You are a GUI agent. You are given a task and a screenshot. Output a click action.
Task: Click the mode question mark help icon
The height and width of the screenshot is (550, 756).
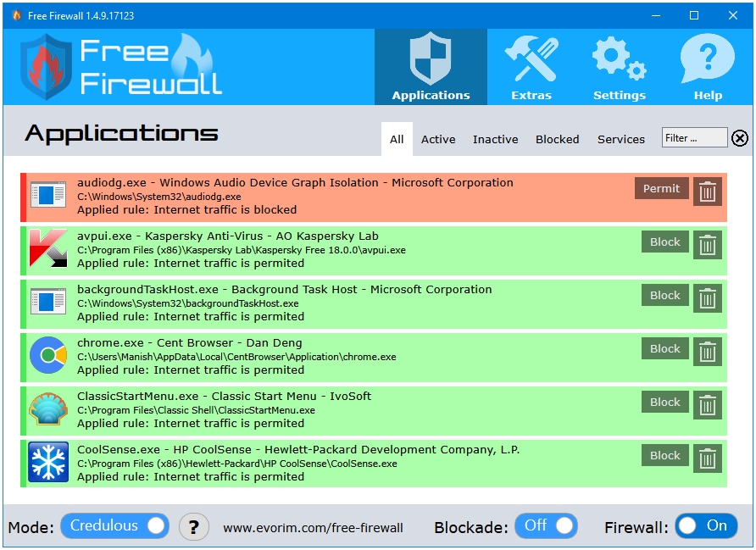(x=194, y=527)
